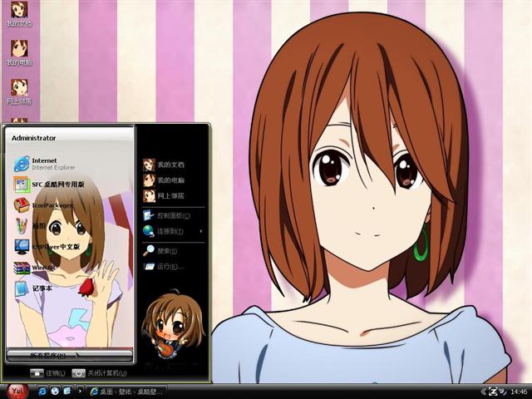Click the red Yui Start button
532x399 pixels.
[x=17, y=392]
